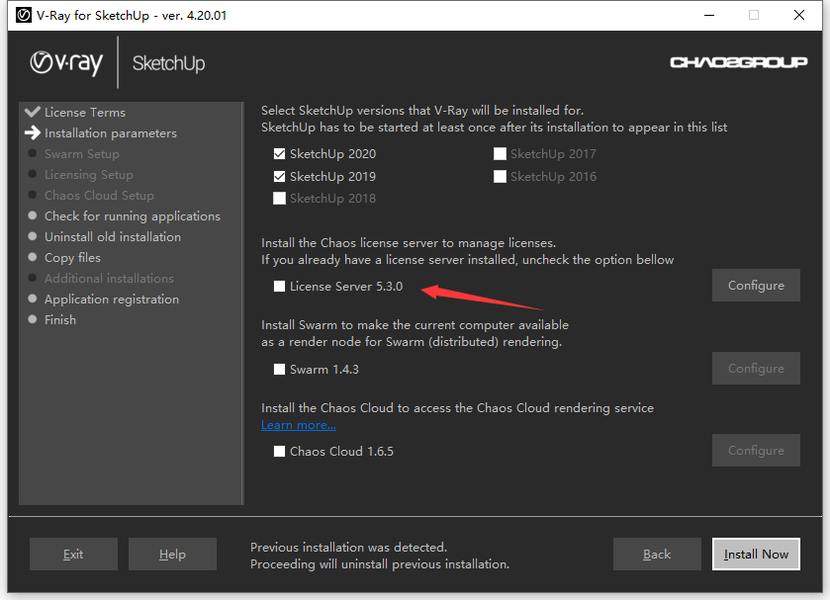Screen dimensions: 830x600
Task: Select the License Terms step
Action: coord(85,112)
